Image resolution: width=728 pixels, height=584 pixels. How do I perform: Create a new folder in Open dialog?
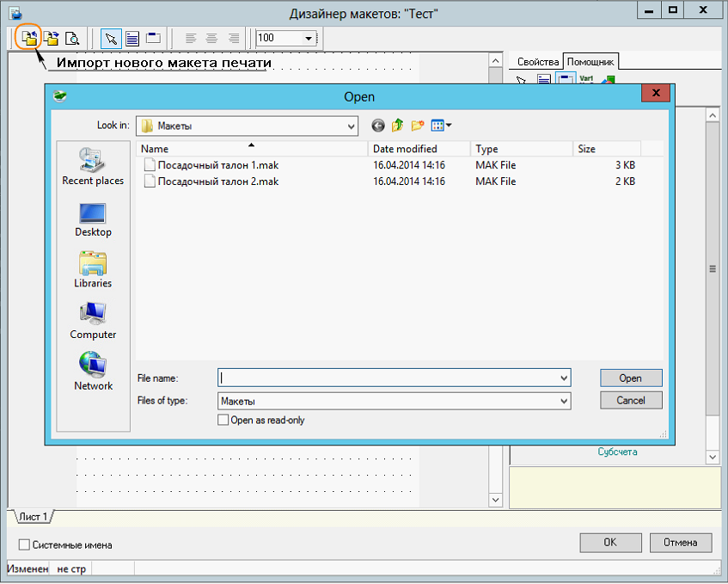[418, 126]
